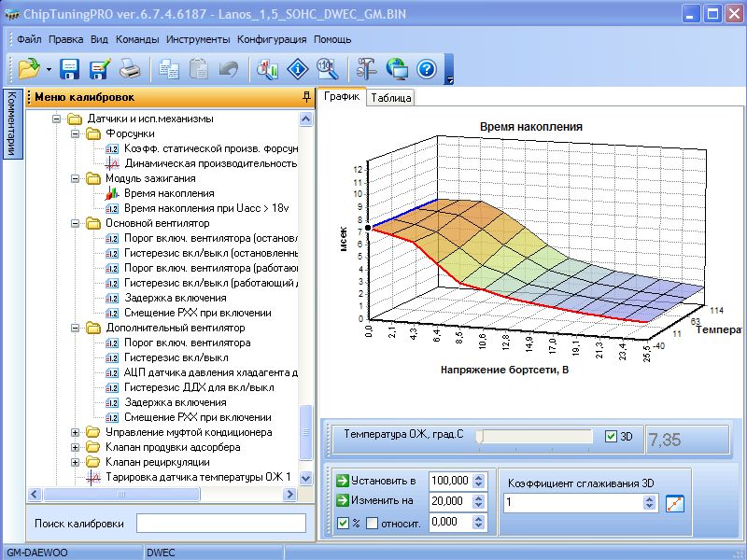Enable the относит. checkbox
Screen dimensions: 747x560
click(x=372, y=523)
